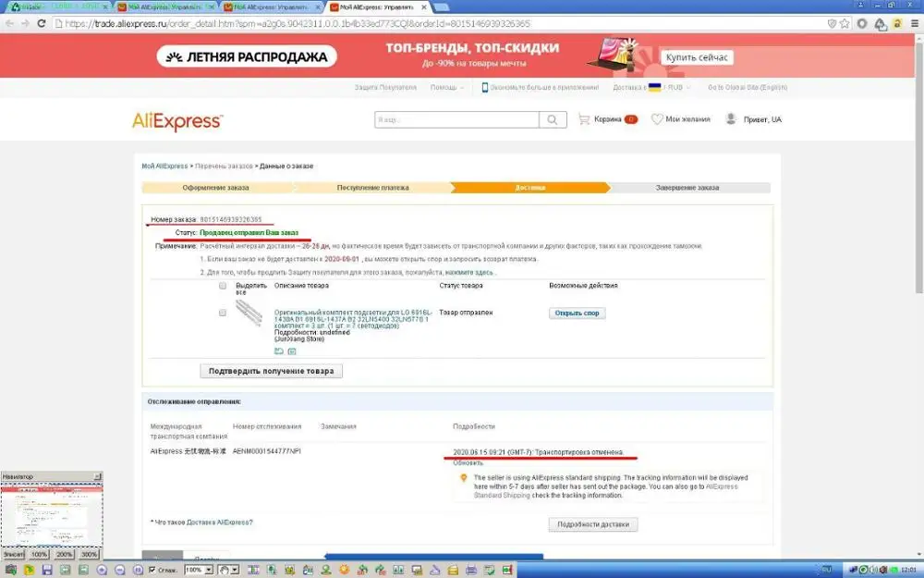Viewport: 924px width, 578px height.
Task: Click the search magnifier icon on AliExpress
Action: pos(553,119)
